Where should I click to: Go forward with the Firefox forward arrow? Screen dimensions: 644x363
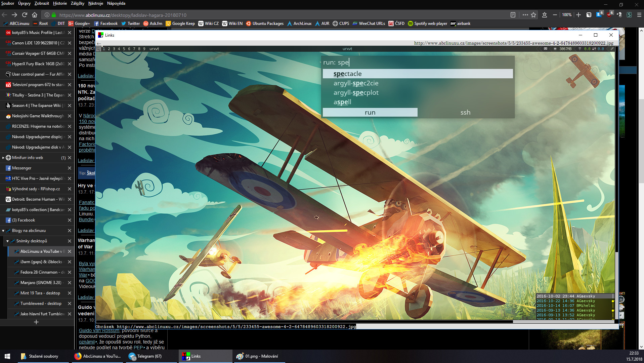click(x=14, y=15)
